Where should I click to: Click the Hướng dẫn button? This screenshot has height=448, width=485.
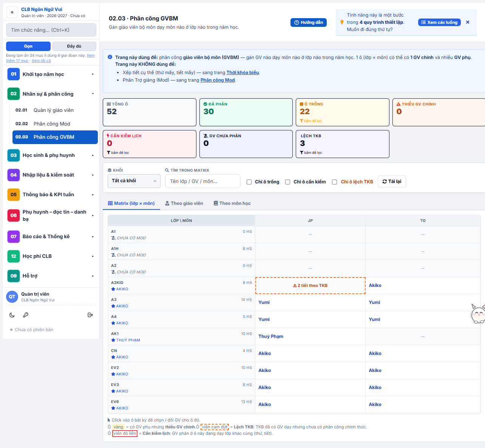coord(309,23)
